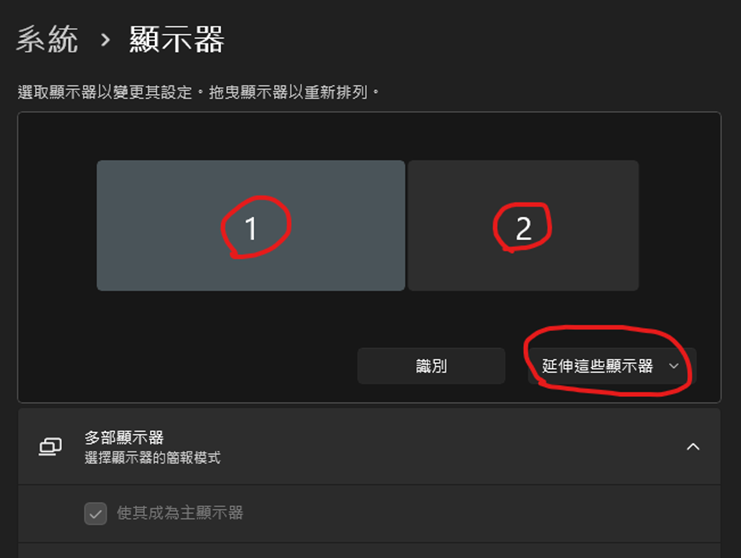Toggle the 使其成為主顯示器 checkbox
The height and width of the screenshot is (558, 741).
tap(95, 514)
